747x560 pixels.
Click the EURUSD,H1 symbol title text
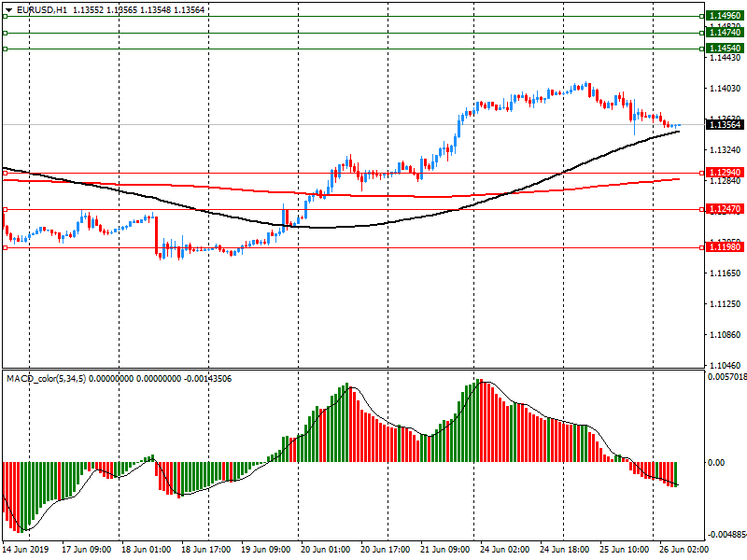tap(42, 9)
